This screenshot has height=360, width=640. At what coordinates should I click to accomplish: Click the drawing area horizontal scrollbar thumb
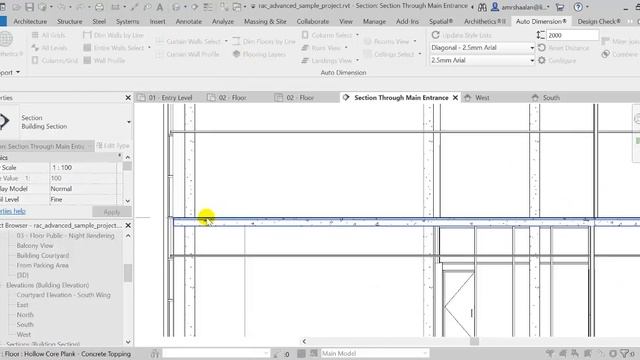coord(474,341)
